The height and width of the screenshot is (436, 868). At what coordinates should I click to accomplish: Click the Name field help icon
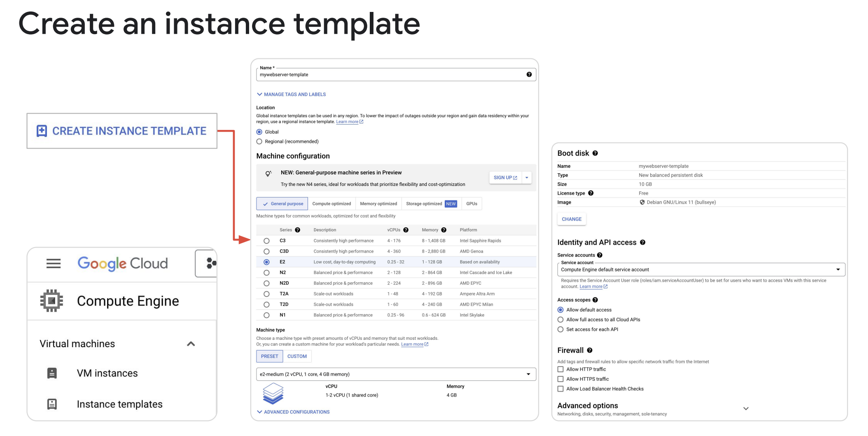point(529,74)
